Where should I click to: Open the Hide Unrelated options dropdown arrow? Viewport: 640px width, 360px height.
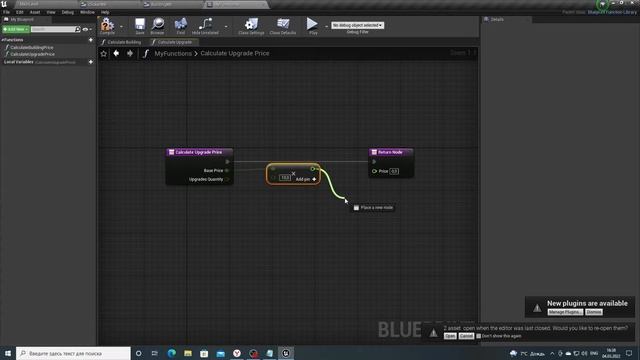coord(226,26)
